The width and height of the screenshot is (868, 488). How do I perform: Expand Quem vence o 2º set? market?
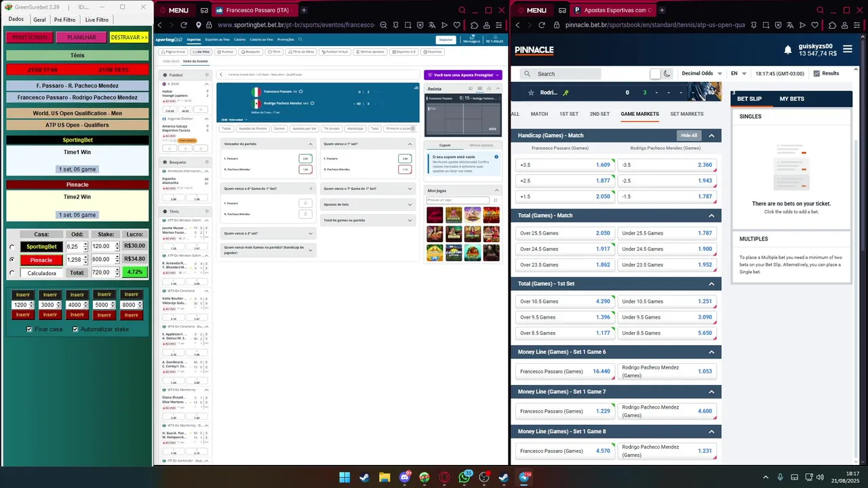coord(268,233)
